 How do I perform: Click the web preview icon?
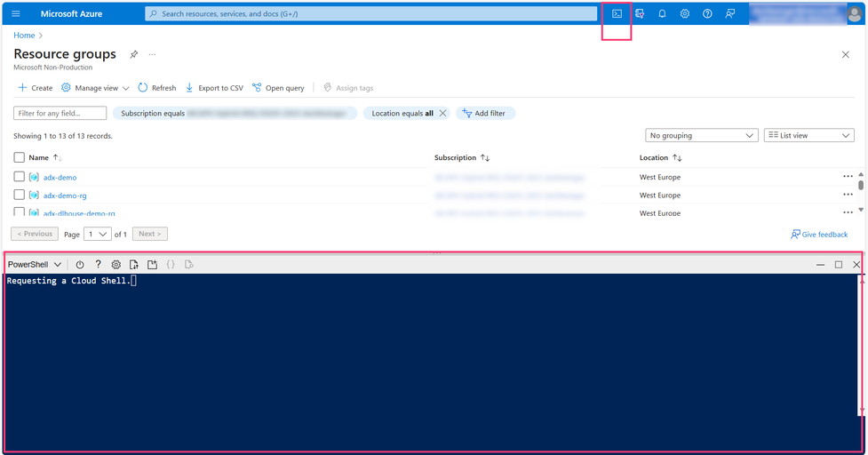click(188, 265)
